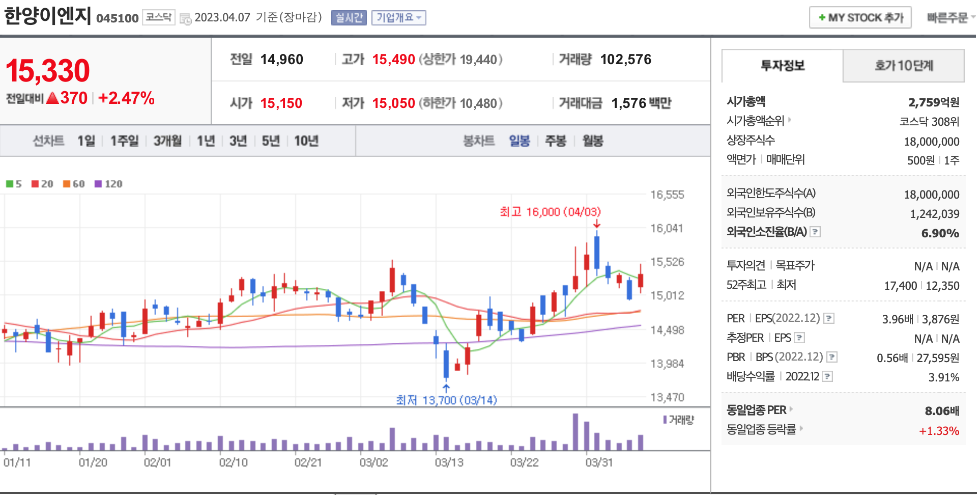Select the 월봉 monthly candle chart

click(593, 141)
